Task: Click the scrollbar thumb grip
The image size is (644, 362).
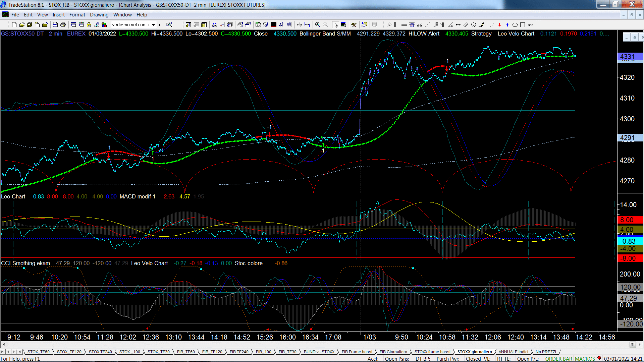Action: [x=632, y=345]
